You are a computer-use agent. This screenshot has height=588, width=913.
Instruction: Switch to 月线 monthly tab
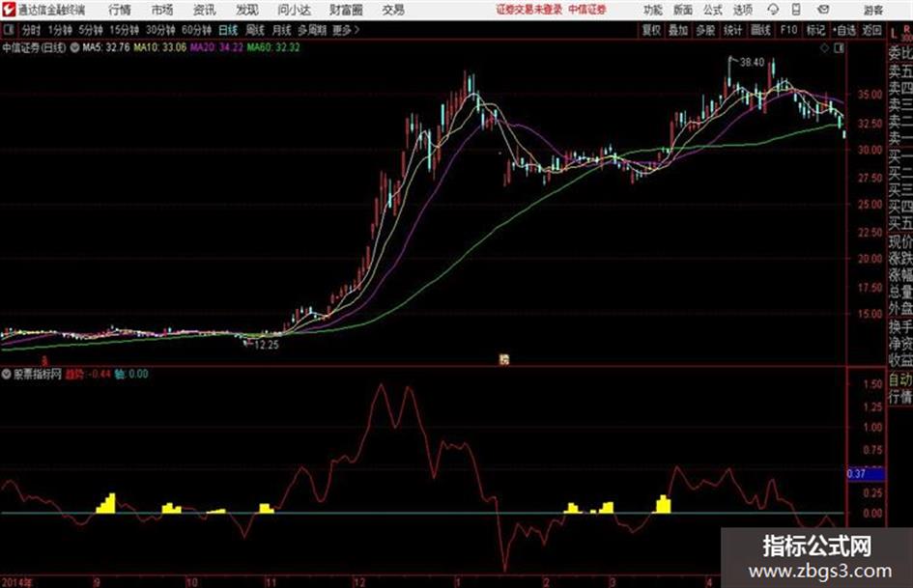282,30
